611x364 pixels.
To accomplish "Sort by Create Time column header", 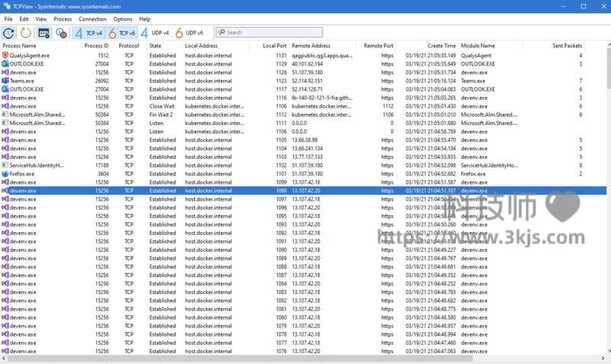I will (x=441, y=46).
